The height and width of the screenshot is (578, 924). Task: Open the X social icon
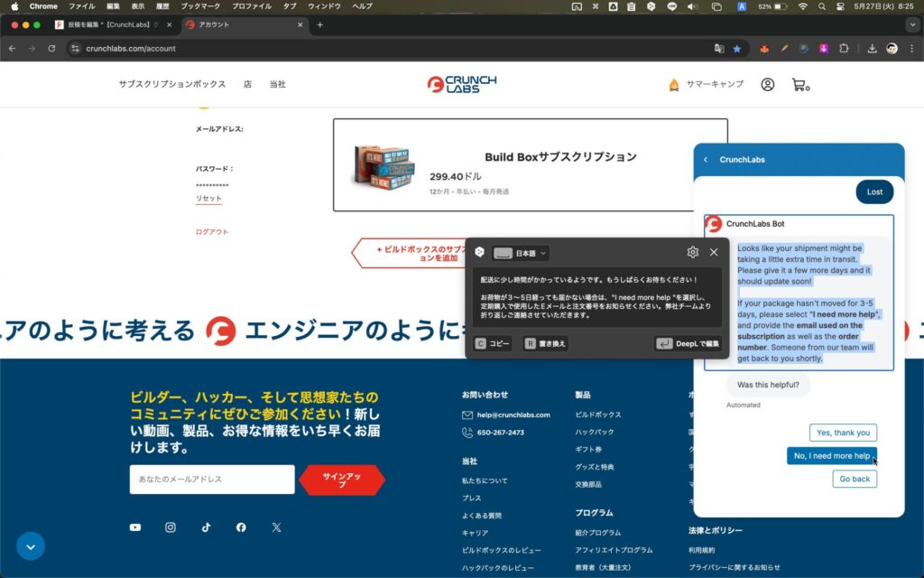(276, 527)
